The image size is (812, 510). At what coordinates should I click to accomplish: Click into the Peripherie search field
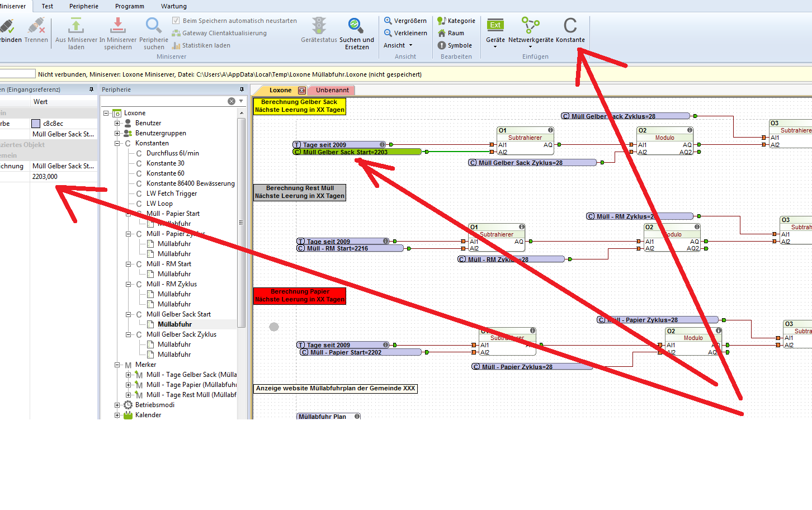coord(164,101)
